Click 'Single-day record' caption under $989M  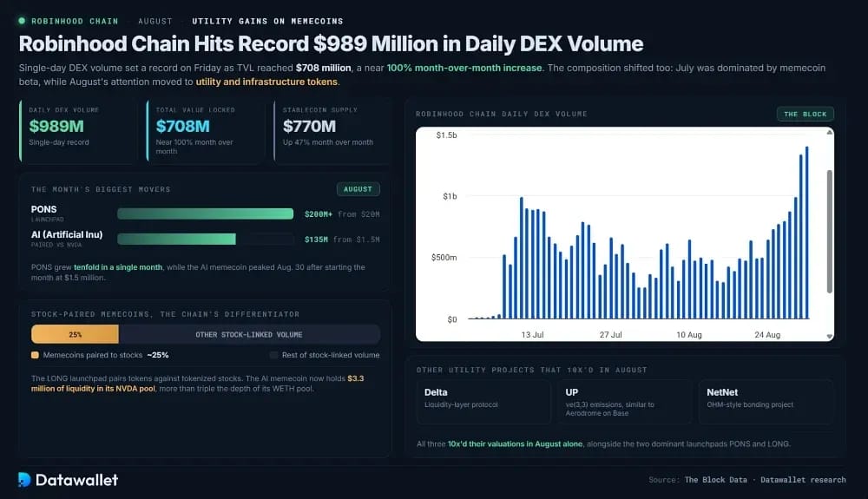point(59,142)
